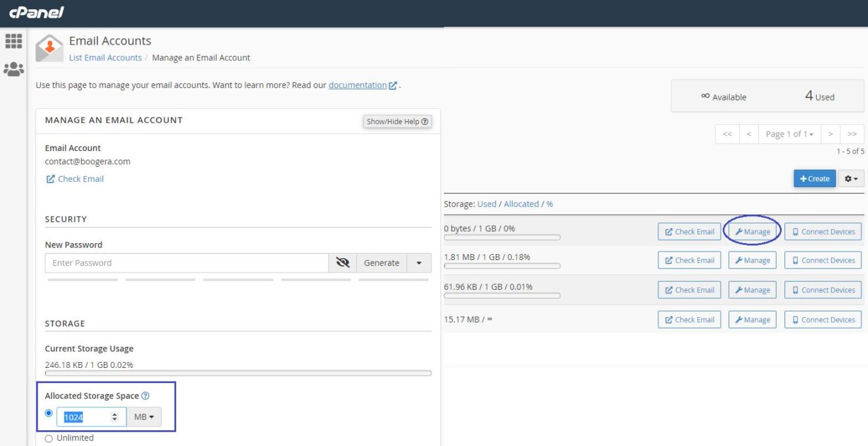Click the Email Accounts envelope icon
Screen dimensions: 868x446
[x=49, y=47]
